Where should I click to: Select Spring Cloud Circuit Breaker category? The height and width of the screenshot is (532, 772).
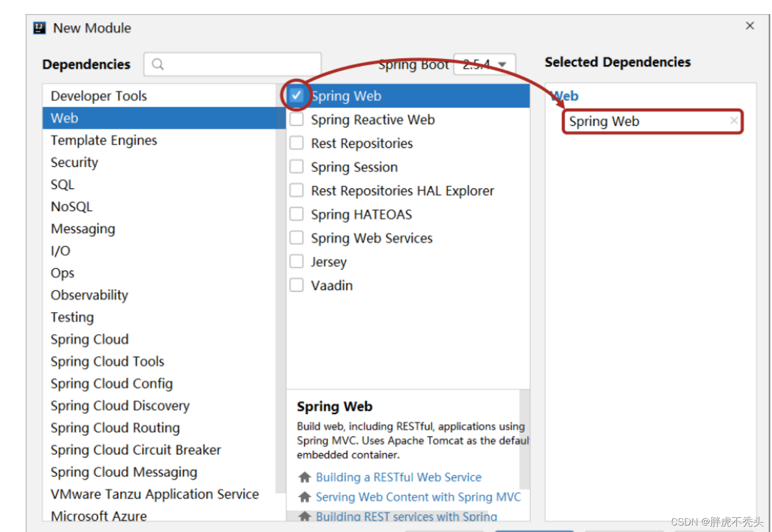[x=136, y=450]
